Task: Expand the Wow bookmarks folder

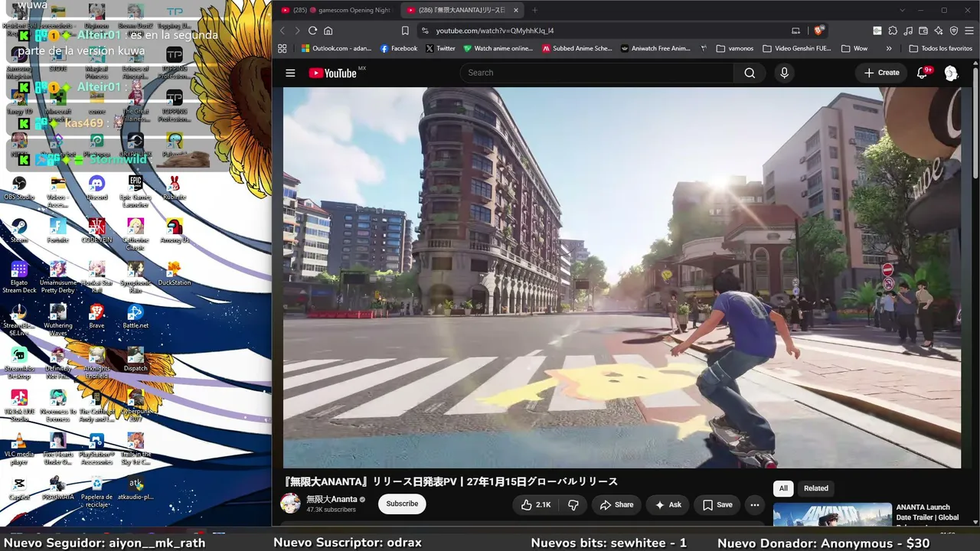Action: (854, 48)
